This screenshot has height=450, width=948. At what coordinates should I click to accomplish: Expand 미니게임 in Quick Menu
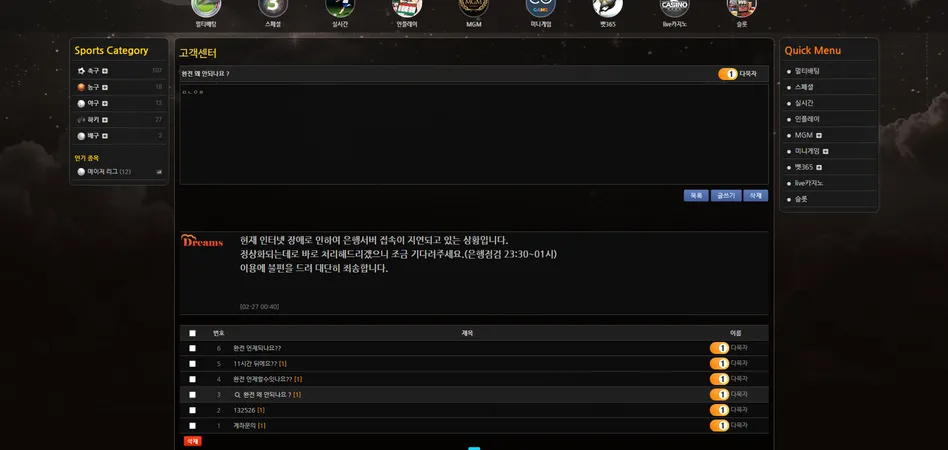[x=825, y=151]
